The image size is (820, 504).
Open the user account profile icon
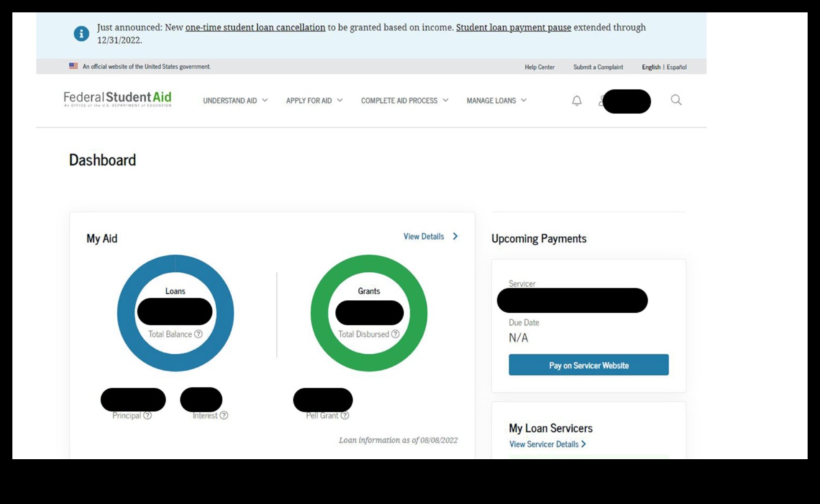pos(601,101)
